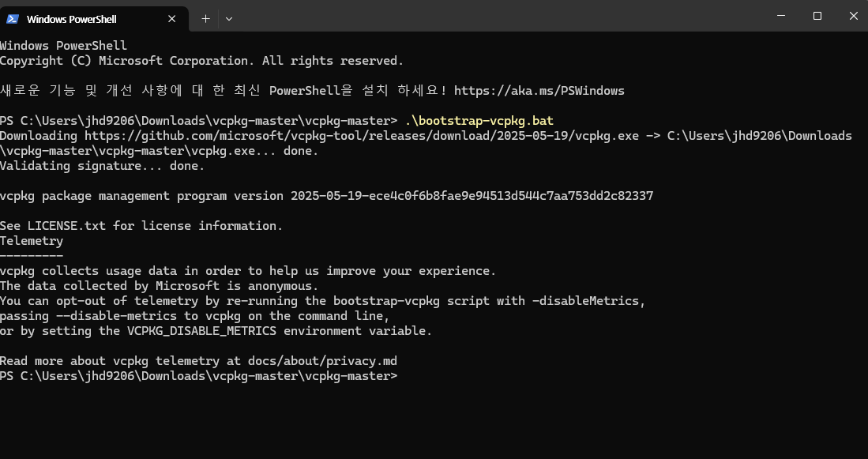Close the terminal window
The height and width of the screenshot is (459, 868).
(853, 16)
